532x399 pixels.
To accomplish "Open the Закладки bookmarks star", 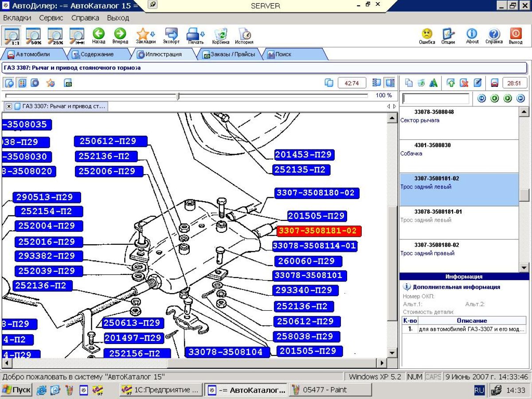I will [145, 36].
